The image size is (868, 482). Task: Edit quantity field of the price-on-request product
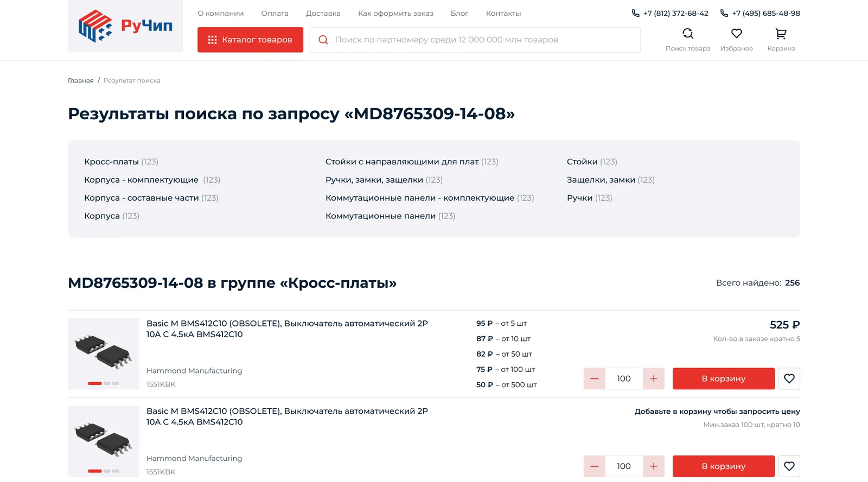coord(624,466)
